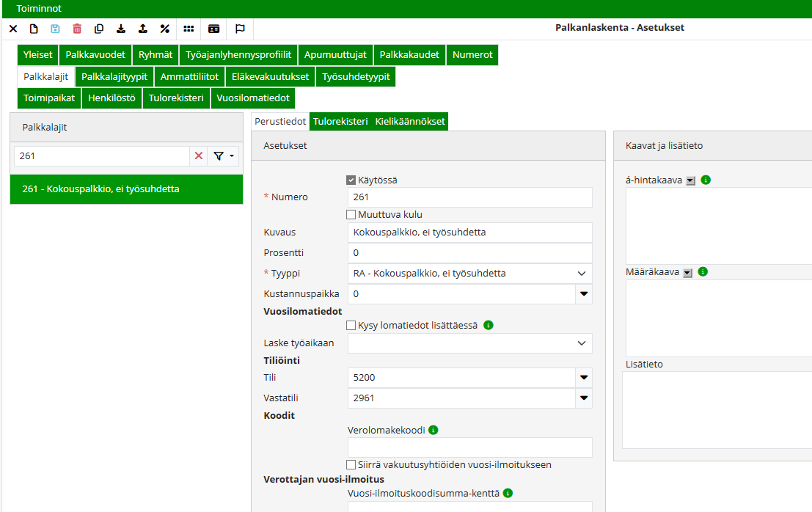Uncheck the Käytössä checkbox
812x512 pixels.
pos(351,178)
